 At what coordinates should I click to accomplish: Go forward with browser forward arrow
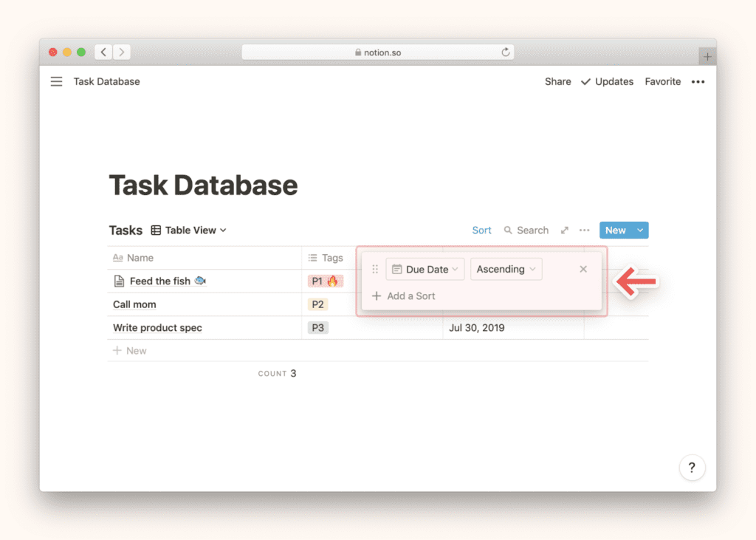point(122,52)
